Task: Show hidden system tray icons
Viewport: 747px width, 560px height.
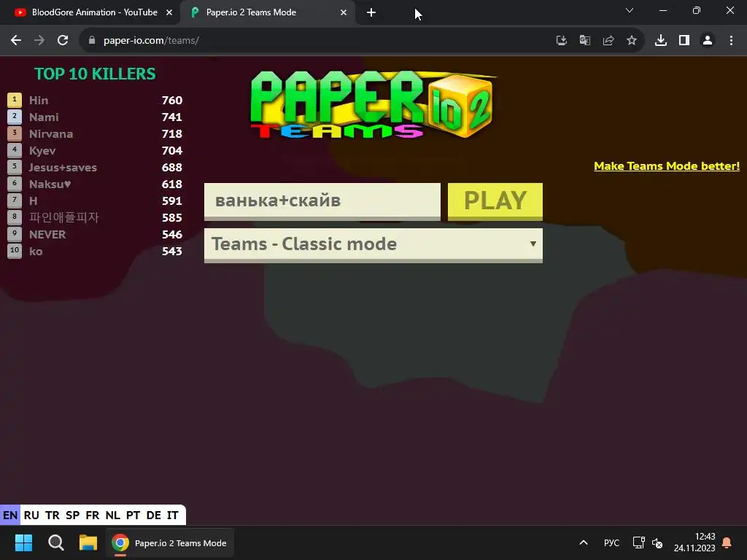Action: tap(583, 542)
